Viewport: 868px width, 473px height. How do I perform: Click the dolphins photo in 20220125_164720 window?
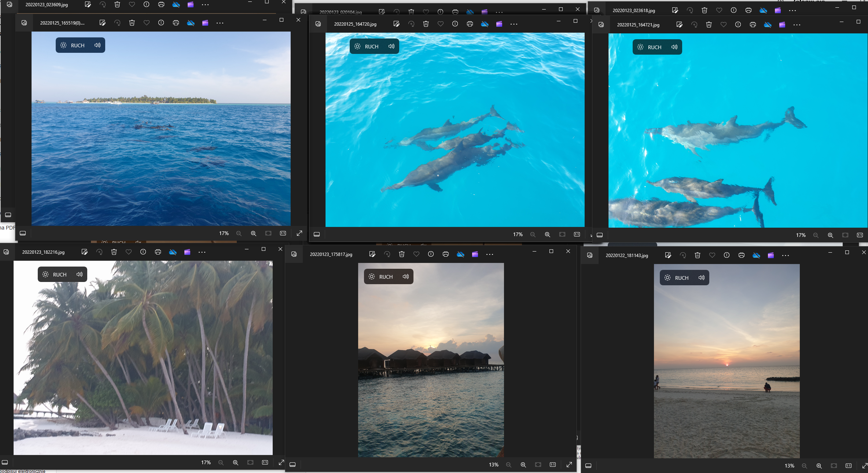point(455,130)
